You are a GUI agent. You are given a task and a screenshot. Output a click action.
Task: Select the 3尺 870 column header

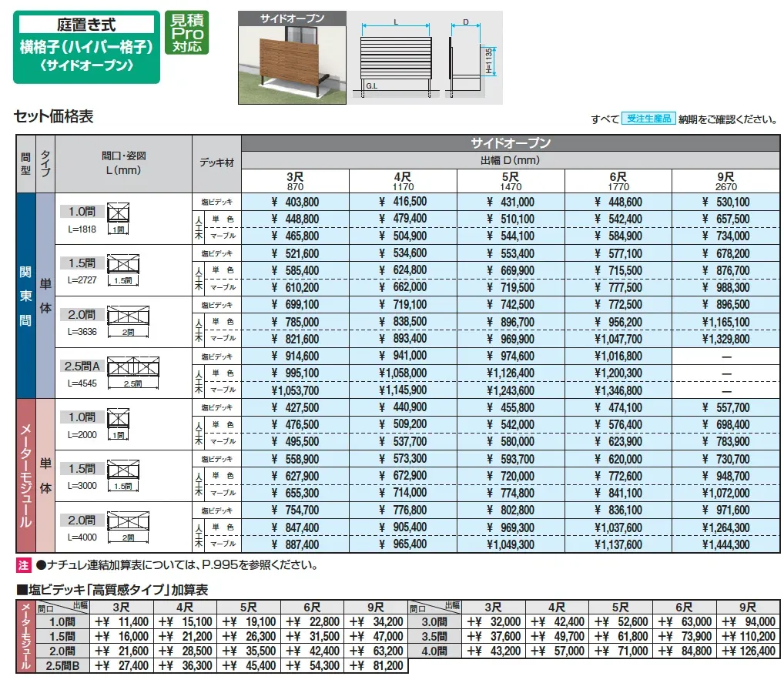[296, 181]
